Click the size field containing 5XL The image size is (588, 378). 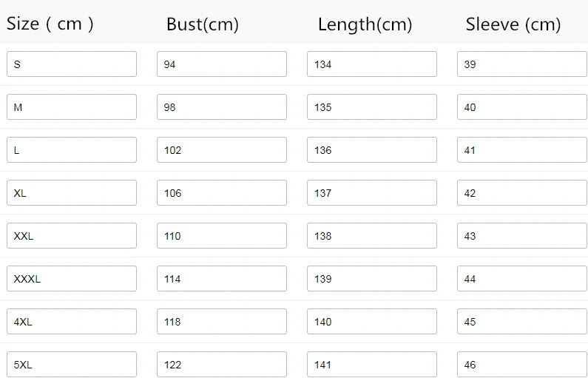tap(72, 364)
